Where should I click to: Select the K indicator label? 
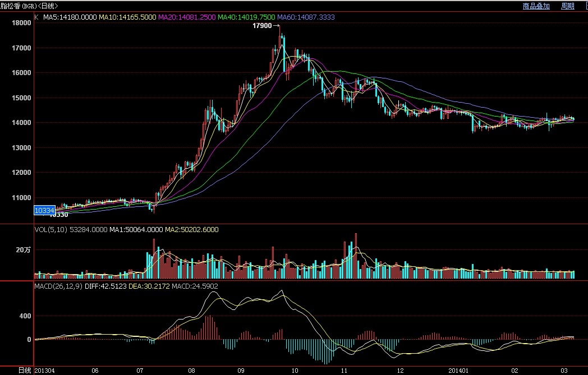[x=37, y=17]
